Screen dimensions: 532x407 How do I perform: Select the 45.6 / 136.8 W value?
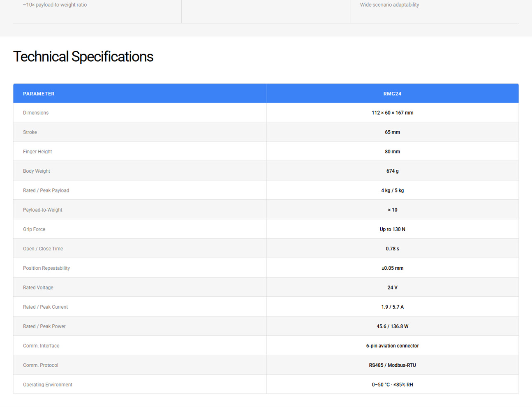(x=392, y=326)
